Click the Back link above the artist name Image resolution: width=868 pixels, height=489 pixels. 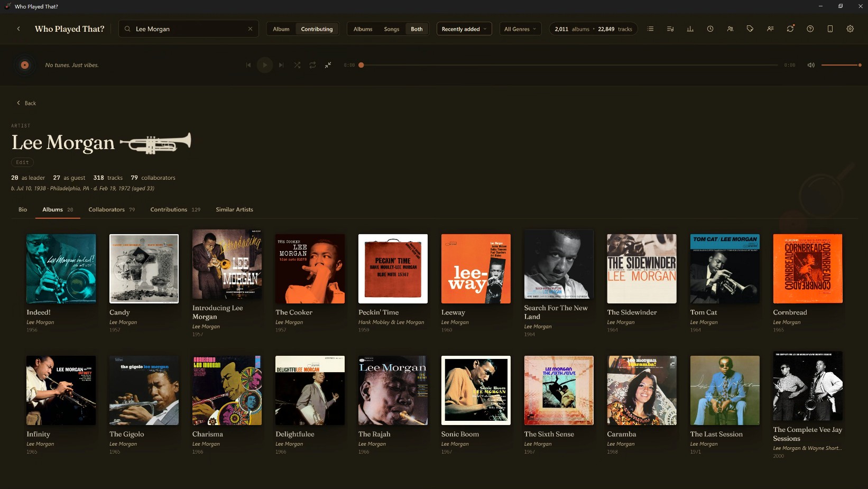26,103
